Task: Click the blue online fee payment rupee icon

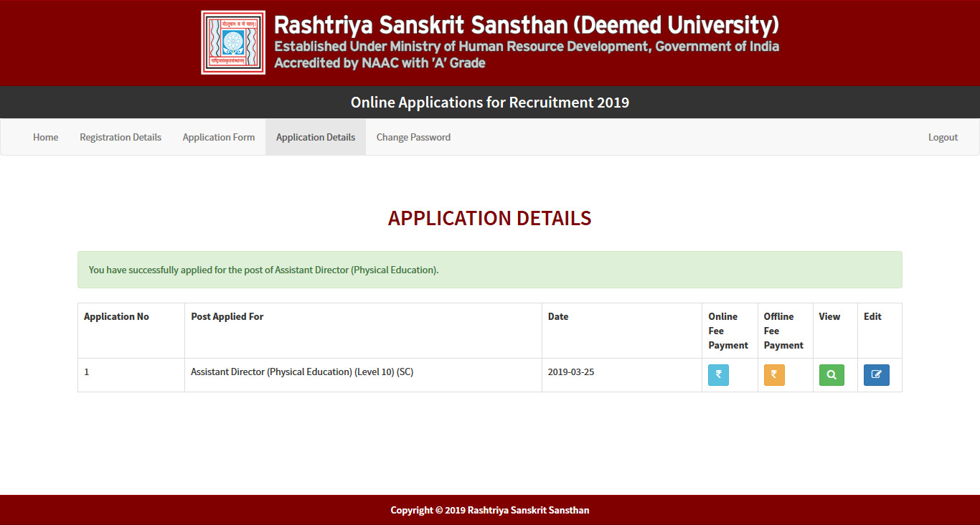Action: coord(718,375)
